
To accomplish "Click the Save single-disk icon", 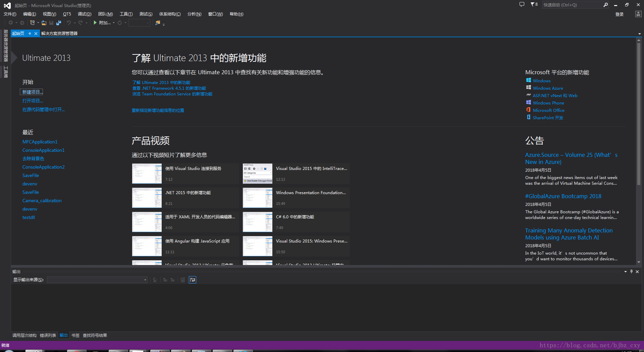I will pos(51,23).
